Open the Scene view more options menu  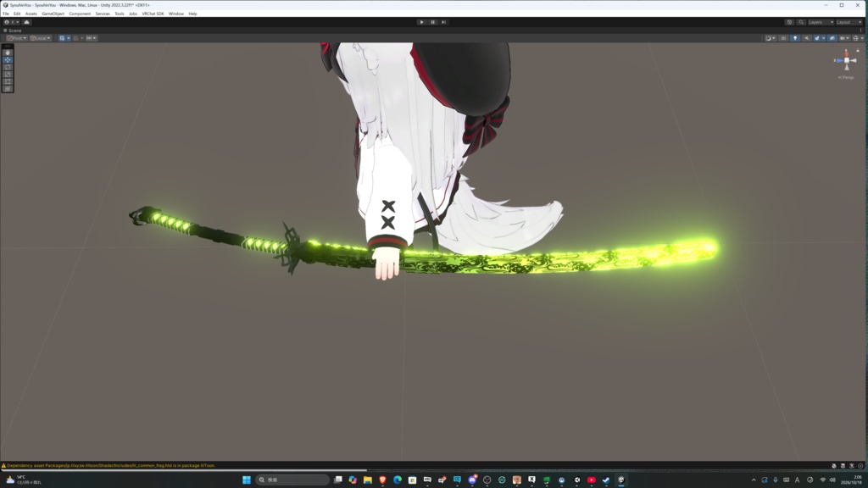pyautogui.click(x=861, y=30)
